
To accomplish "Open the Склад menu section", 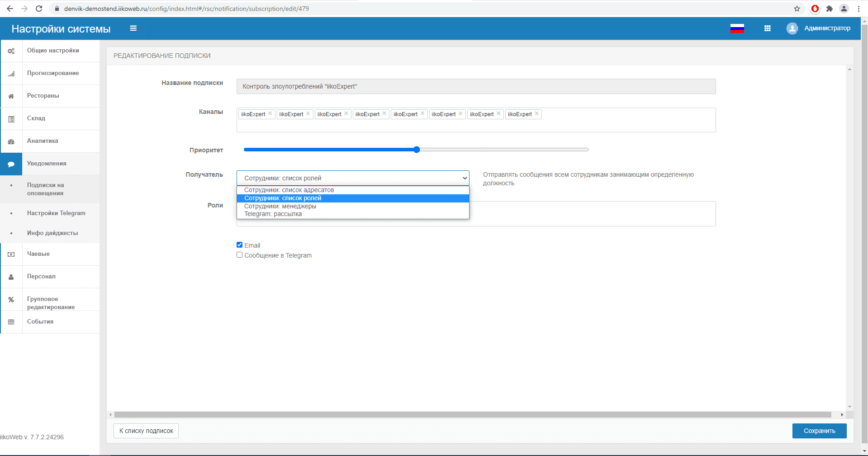I will coord(36,118).
